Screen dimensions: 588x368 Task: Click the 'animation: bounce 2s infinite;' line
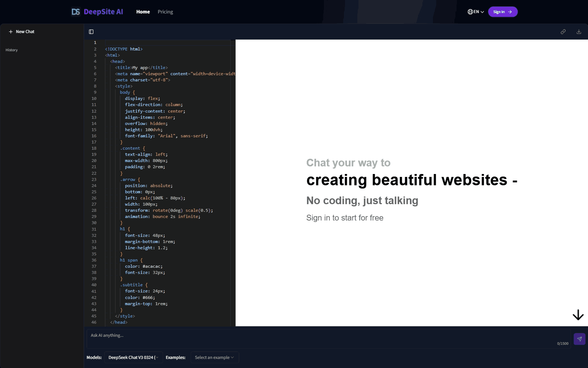tap(163, 217)
